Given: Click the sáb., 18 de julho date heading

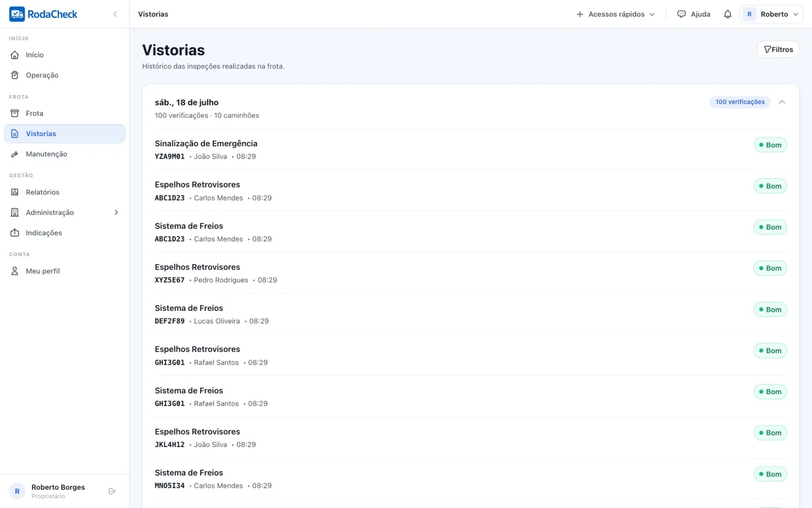Looking at the screenshot, I should coord(187,102).
